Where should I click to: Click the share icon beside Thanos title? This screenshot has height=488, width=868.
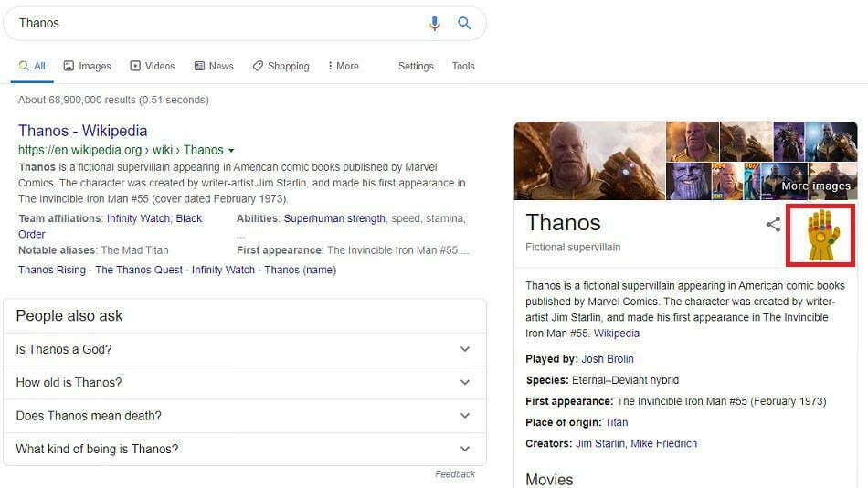pyautogui.click(x=773, y=224)
